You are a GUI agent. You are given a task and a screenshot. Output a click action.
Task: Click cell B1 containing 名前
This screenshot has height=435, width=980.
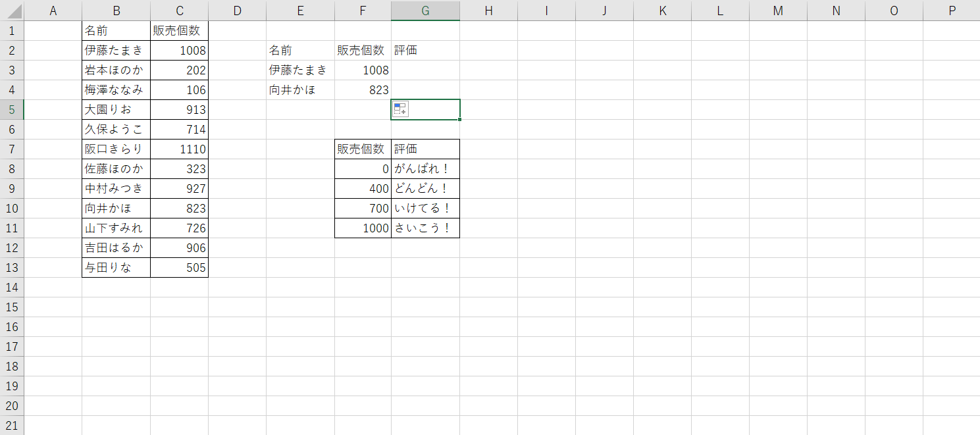tap(116, 31)
